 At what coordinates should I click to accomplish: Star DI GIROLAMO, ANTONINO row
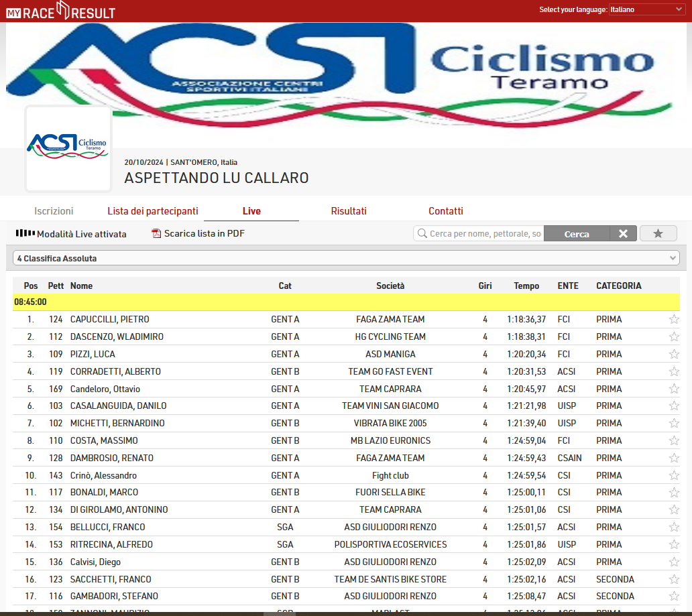(x=674, y=509)
